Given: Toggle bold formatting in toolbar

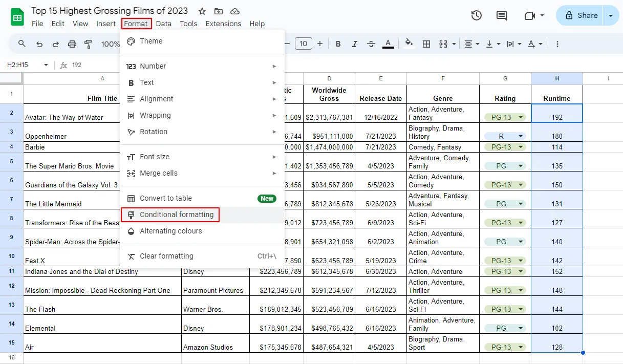Looking at the screenshot, I should point(338,44).
